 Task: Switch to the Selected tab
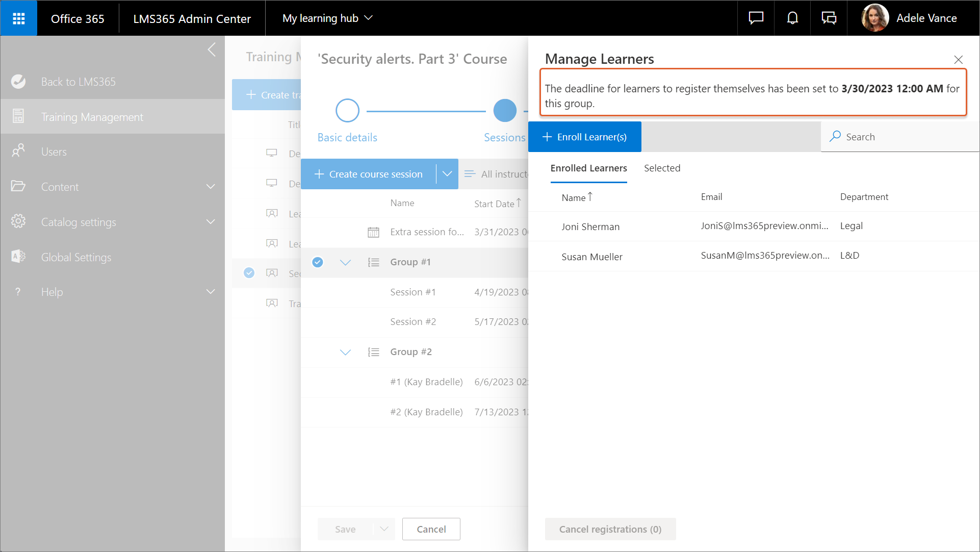[662, 168]
